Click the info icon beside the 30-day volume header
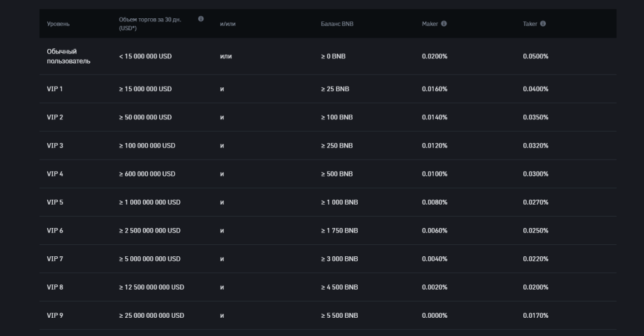 201,19
